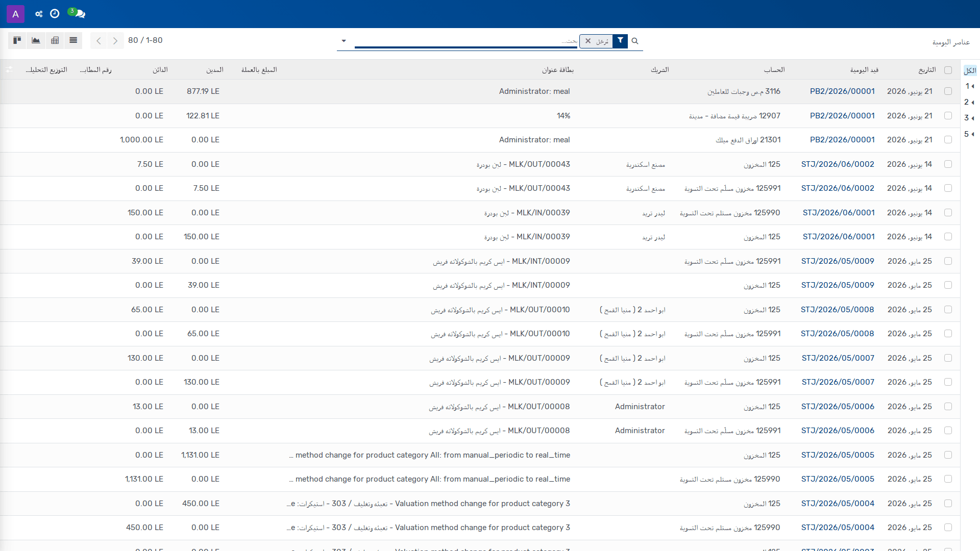The height and width of the screenshot is (551, 980).
Task: Check the 1,131.00 LE debit row checkbox
Action: (948, 455)
